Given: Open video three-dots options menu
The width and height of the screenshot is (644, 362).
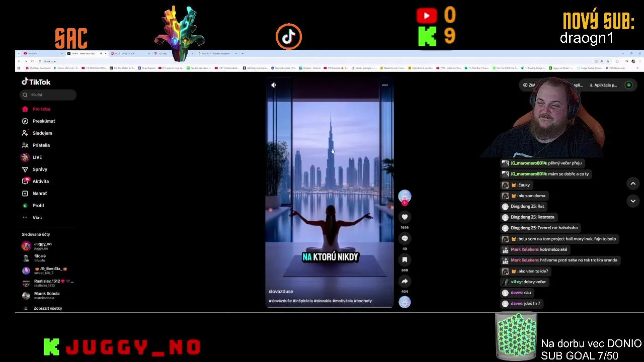Looking at the screenshot, I should [385, 85].
